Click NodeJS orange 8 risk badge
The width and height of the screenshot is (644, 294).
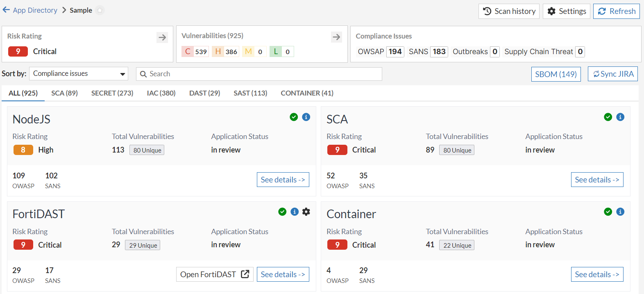point(23,150)
